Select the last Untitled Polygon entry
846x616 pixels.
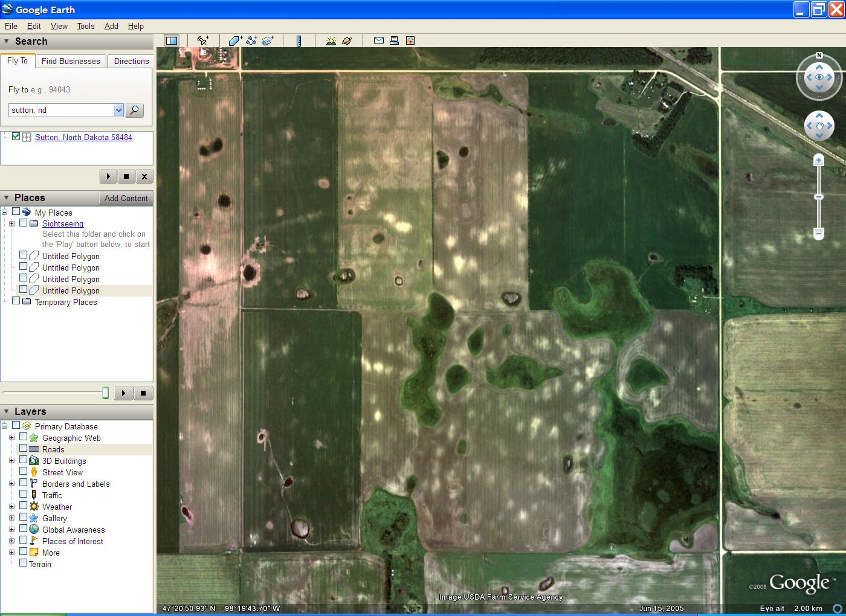click(71, 290)
